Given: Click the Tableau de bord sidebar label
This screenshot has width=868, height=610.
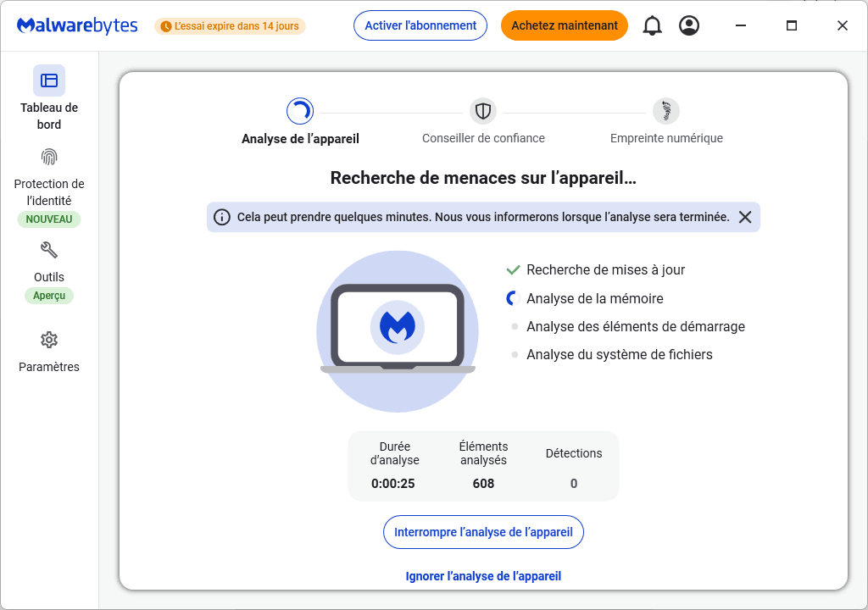Looking at the screenshot, I should pos(48,116).
